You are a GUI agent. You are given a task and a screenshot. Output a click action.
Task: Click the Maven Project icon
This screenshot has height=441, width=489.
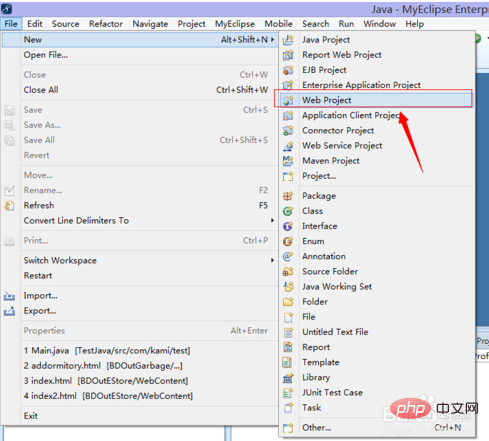coord(288,161)
